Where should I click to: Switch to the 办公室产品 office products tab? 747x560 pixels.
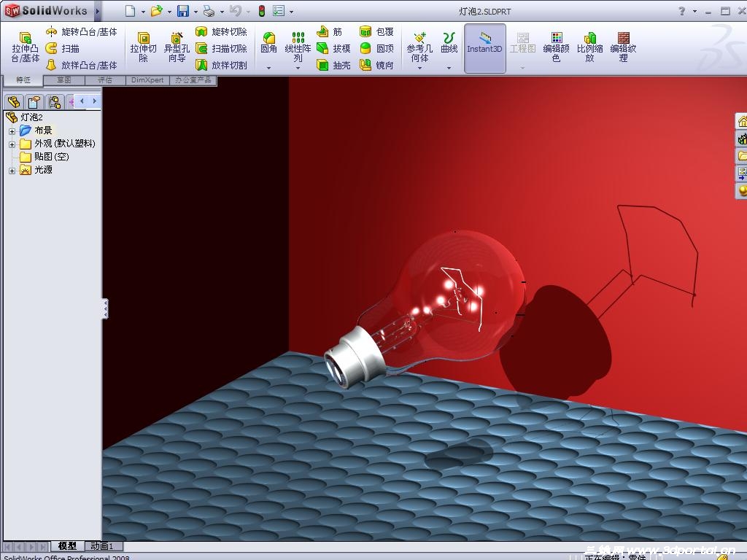click(193, 80)
